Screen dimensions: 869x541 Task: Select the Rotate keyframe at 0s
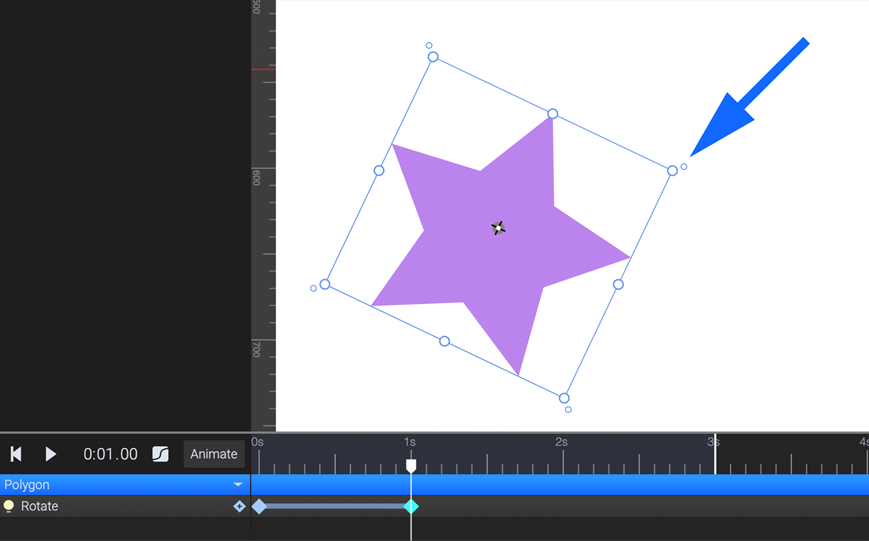[x=259, y=506]
